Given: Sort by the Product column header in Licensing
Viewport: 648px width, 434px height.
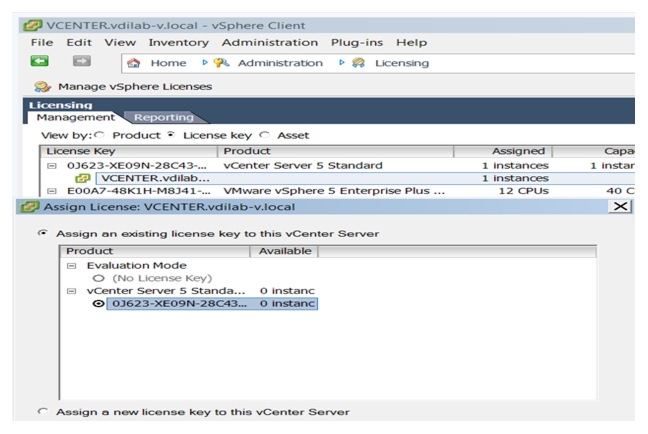Looking at the screenshot, I should [x=336, y=151].
